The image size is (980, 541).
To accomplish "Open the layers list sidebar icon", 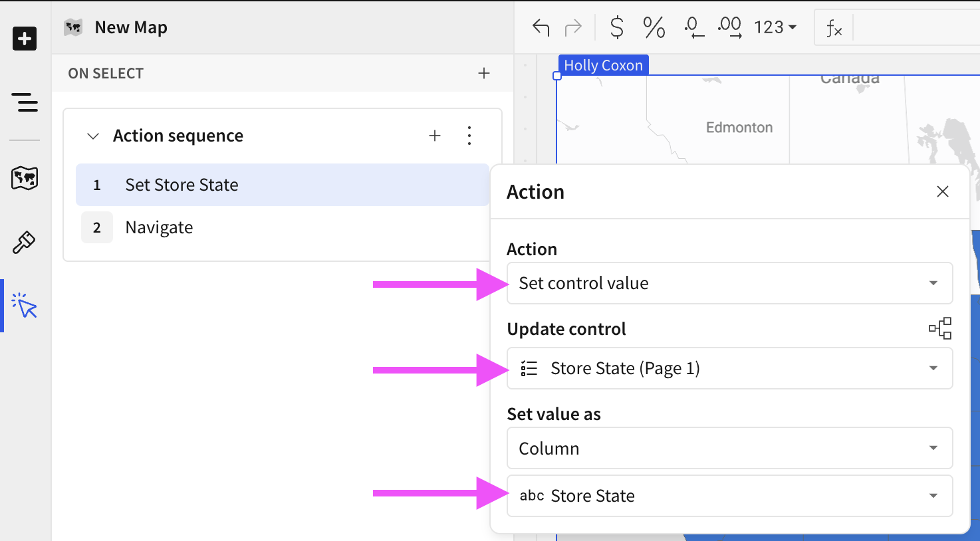I will [x=25, y=103].
